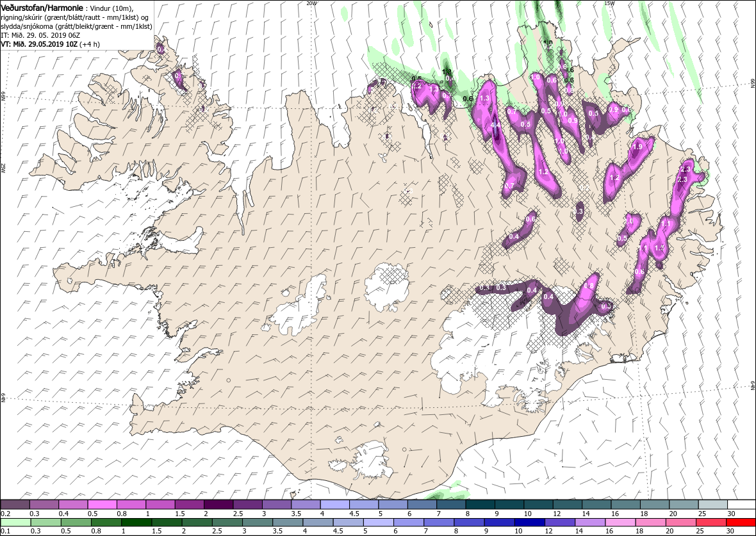Click the 0.5 bright pink swatch, upper legend row
The height and width of the screenshot is (536, 756).
[103, 504]
